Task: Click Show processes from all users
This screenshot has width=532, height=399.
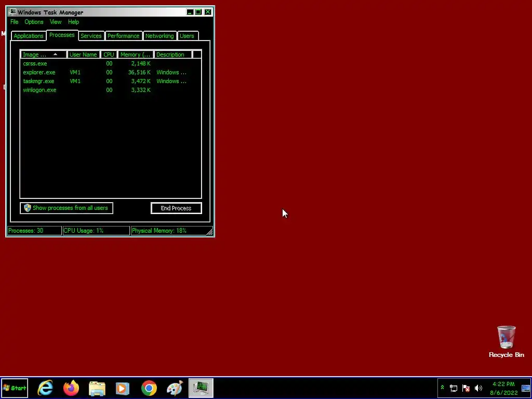Action: point(66,208)
